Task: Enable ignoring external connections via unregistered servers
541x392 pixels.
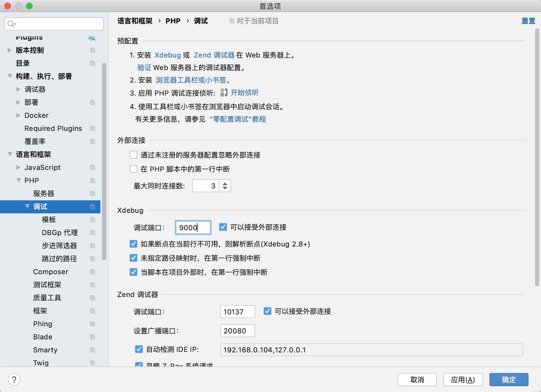Action: pos(133,155)
